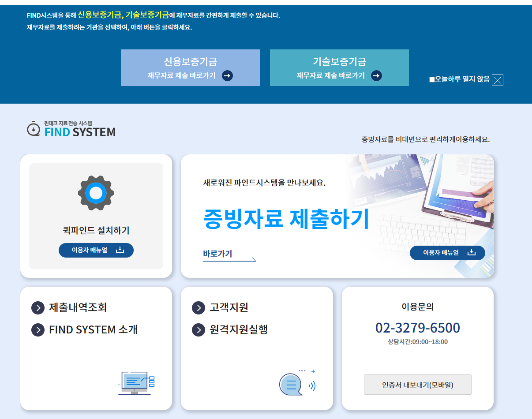Click arrow icon in 기술보증기금 banner button
This screenshot has width=532, height=419.
376,76
